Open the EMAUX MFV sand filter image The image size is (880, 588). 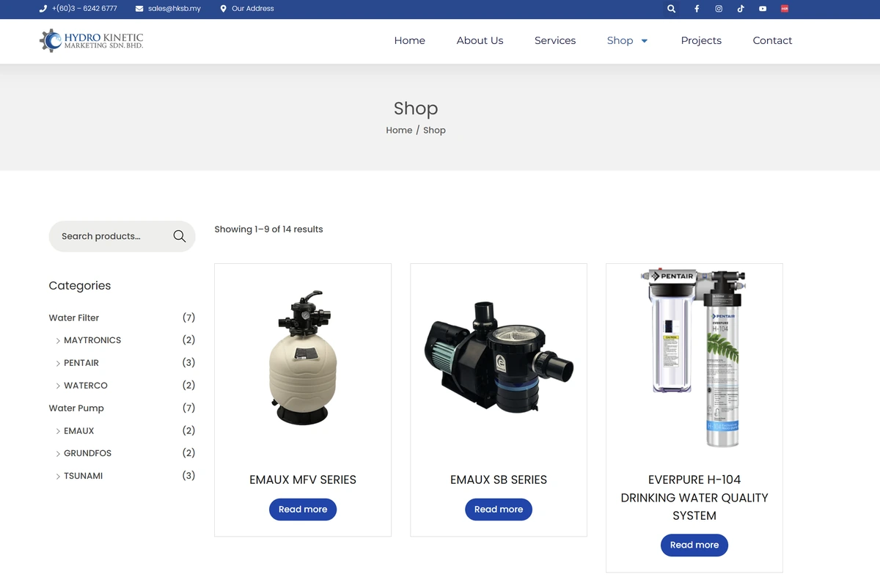[x=303, y=357]
